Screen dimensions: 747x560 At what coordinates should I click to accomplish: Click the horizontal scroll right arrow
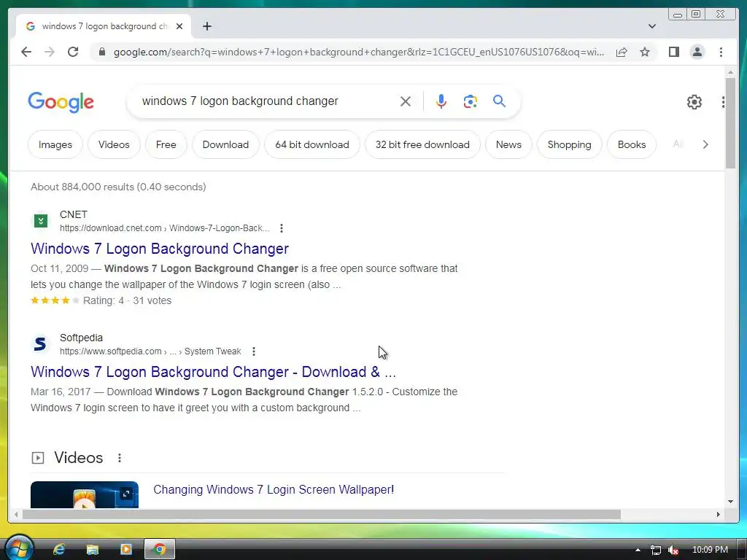coord(719,514)
